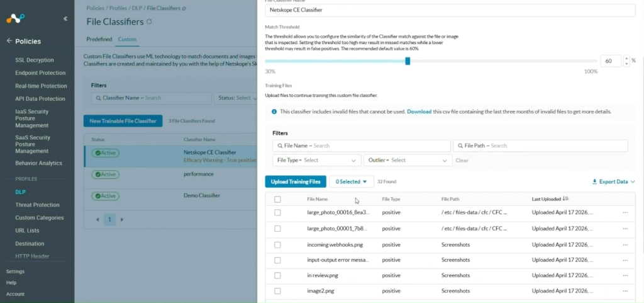
Task: Switch to the Predefined tab
Action: click(x=99, y=40)
